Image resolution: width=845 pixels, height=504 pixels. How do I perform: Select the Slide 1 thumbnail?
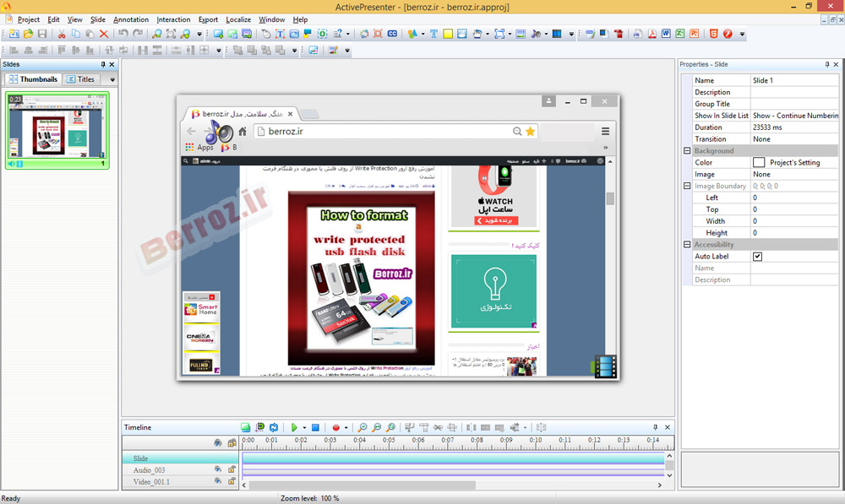pos(57,130)
